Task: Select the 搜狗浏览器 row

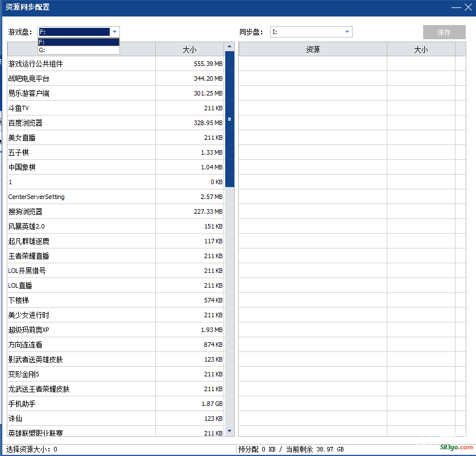Action: 115,212
